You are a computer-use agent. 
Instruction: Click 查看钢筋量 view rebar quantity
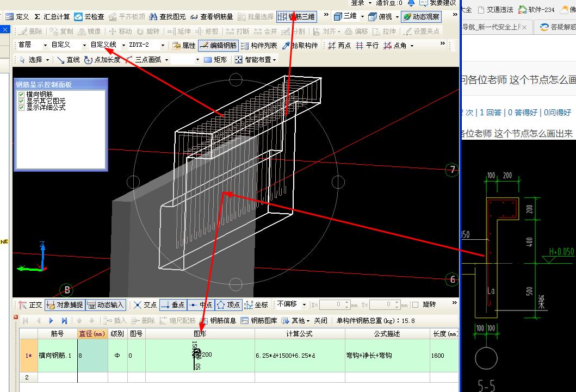[x=212, y=17]
